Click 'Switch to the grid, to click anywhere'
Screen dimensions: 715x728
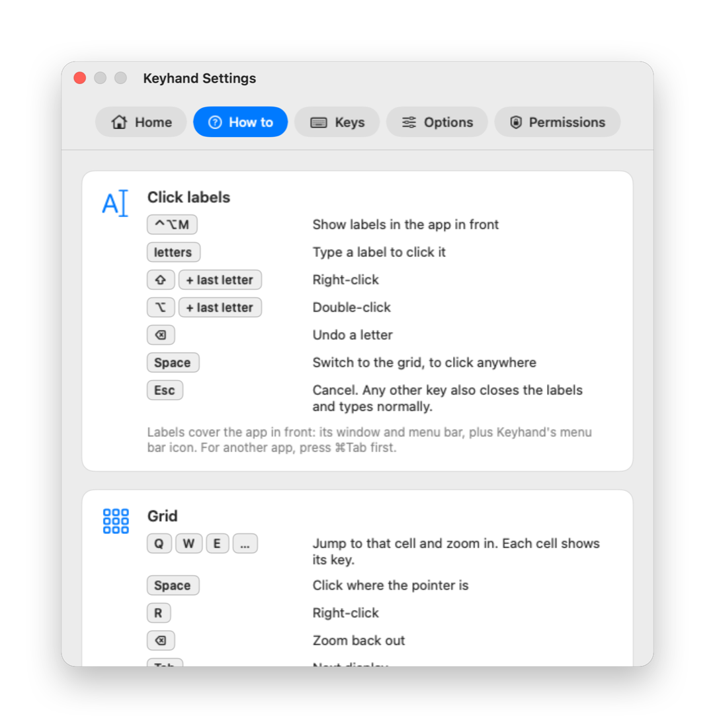coord(424,363)
